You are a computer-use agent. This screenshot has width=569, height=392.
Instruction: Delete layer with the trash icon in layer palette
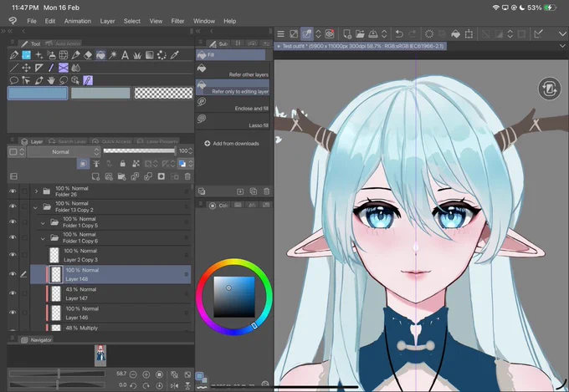pyautogui.click(x=187, y=176)
